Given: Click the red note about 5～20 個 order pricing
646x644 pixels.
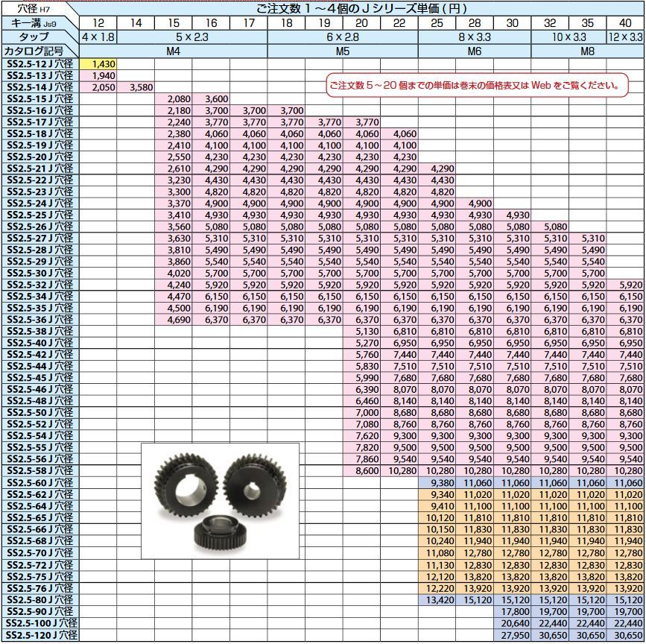Looking at the screenshot, I should (x=478, y=85).
